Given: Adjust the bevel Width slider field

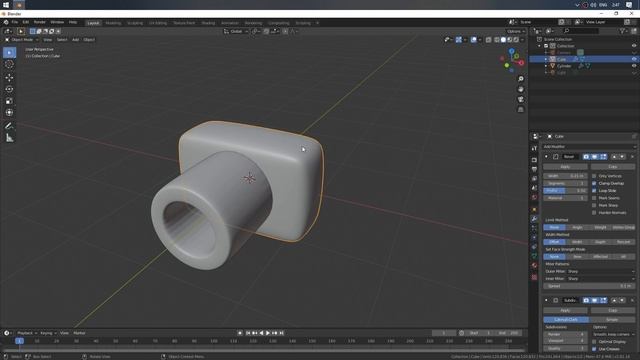Looking at the screenshot, I should pyautogui.click(x=565, y=176).
